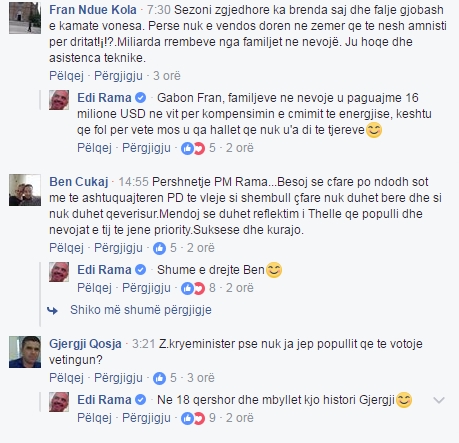Expand 'Shiko më shumë përgjigje' replies
459x443 pixels.
pos(141,310)
